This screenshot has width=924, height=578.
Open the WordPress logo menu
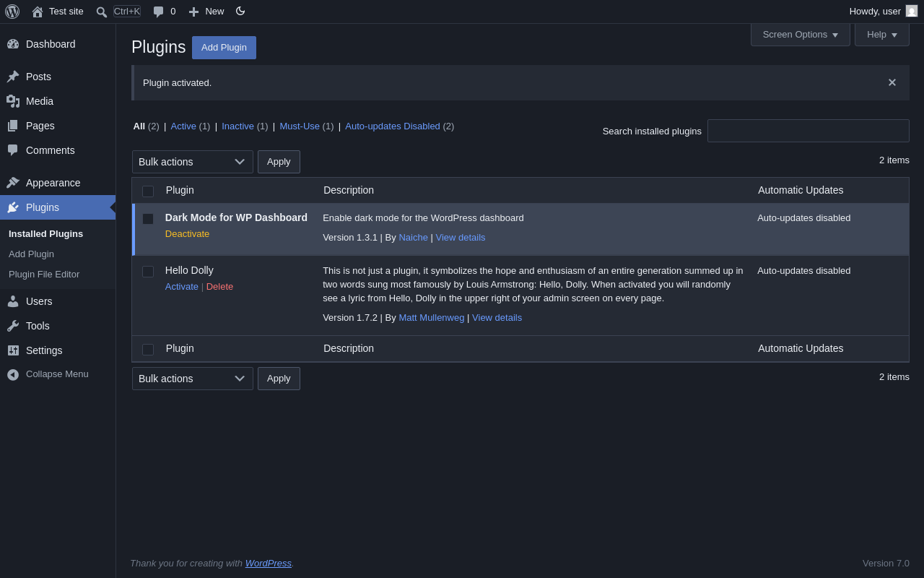coord(12,12)
